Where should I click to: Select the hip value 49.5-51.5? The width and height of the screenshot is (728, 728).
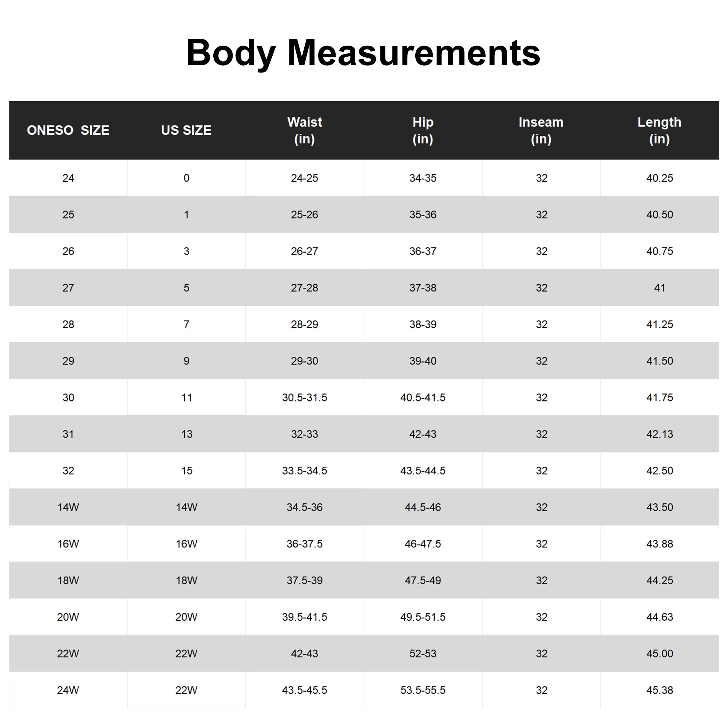pos(423,617)
